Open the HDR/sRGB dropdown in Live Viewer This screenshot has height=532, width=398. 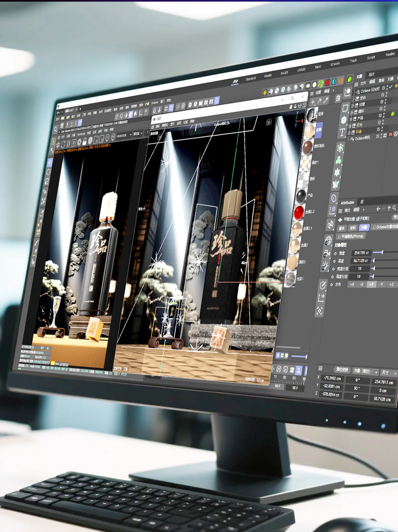pos(124,135)
